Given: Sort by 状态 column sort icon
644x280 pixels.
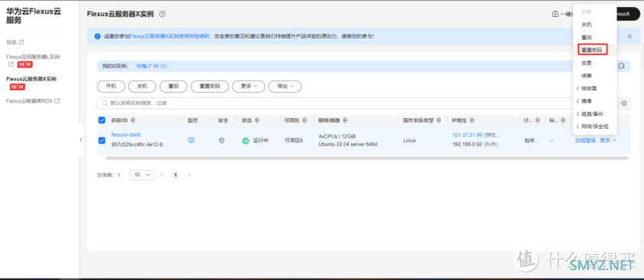Looking at the screenshot, I should pos(257,120).
